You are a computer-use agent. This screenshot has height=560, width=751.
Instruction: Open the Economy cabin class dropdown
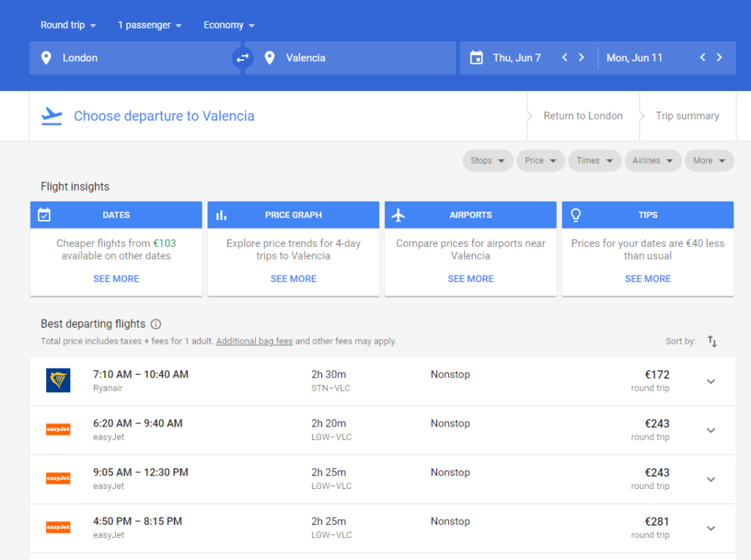228,25
